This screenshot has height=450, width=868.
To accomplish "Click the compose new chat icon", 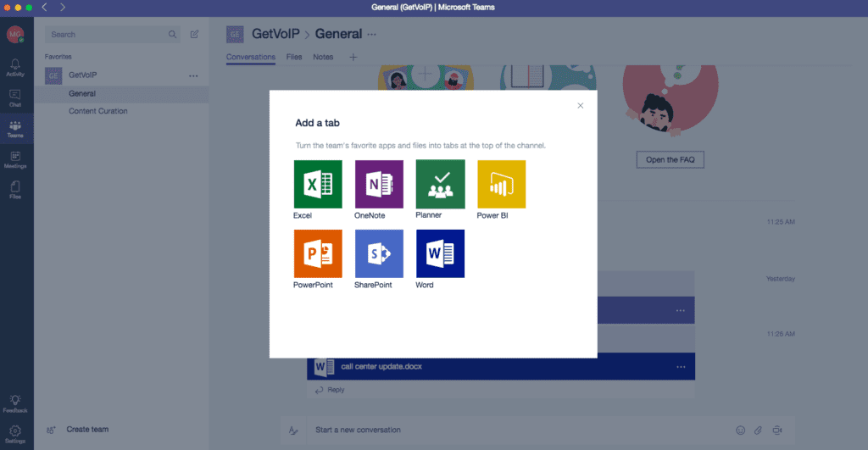I will [x=194, y=34].
